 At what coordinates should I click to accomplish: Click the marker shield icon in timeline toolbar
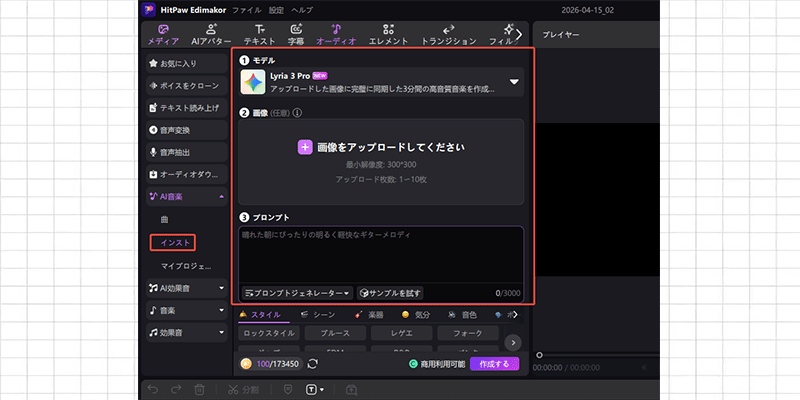(x=287, y=390)
